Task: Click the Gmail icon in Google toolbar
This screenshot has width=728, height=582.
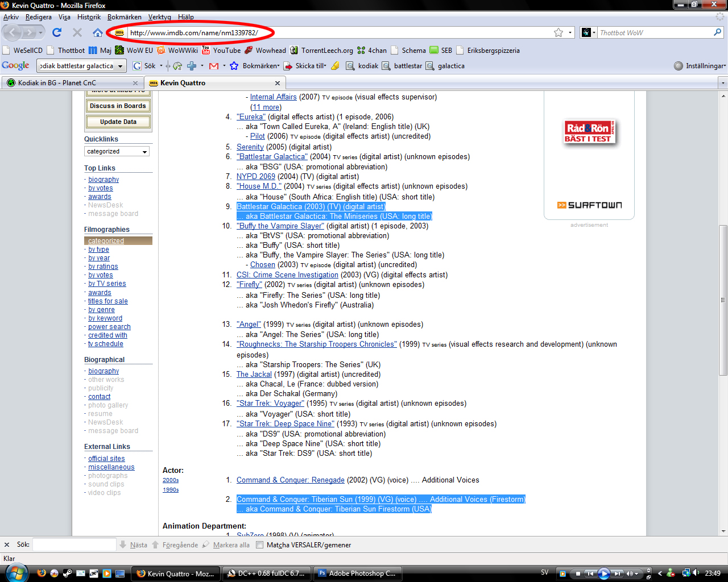Action: 214,66
